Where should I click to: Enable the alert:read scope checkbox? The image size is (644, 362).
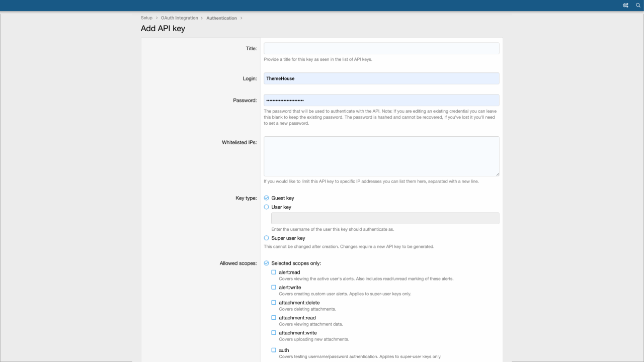coord(274,273)
